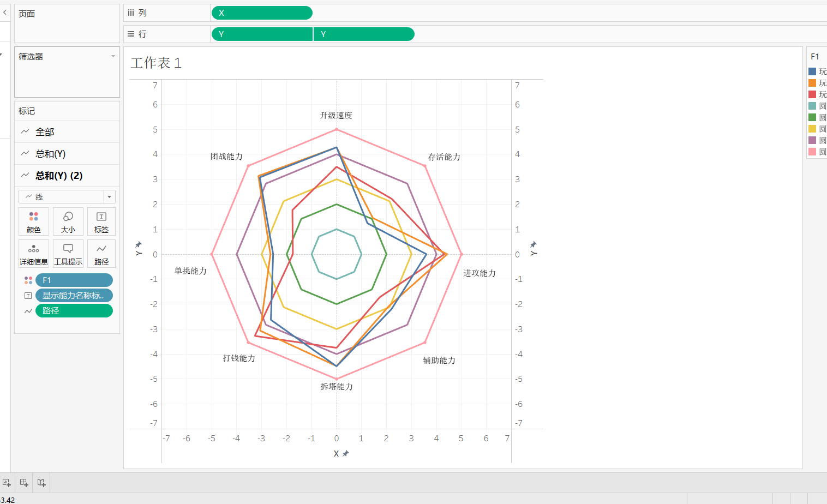Click the 拆塔能力 chart label

[337, 386]
